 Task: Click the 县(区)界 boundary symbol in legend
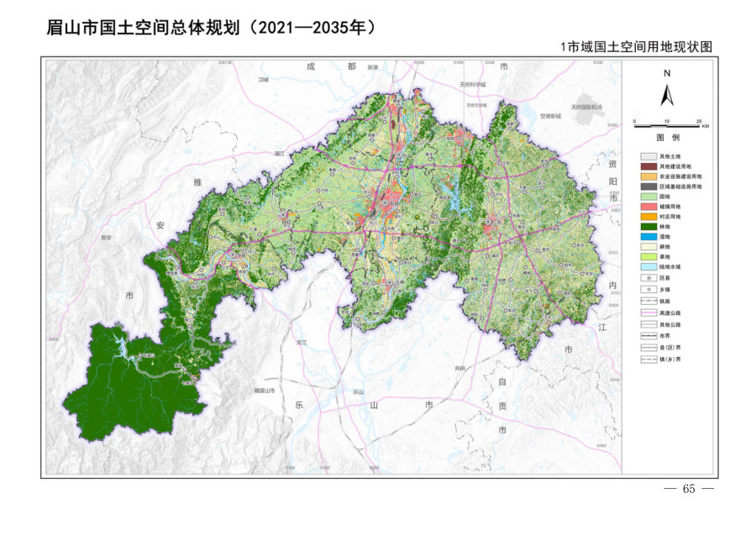click(648, 348)
